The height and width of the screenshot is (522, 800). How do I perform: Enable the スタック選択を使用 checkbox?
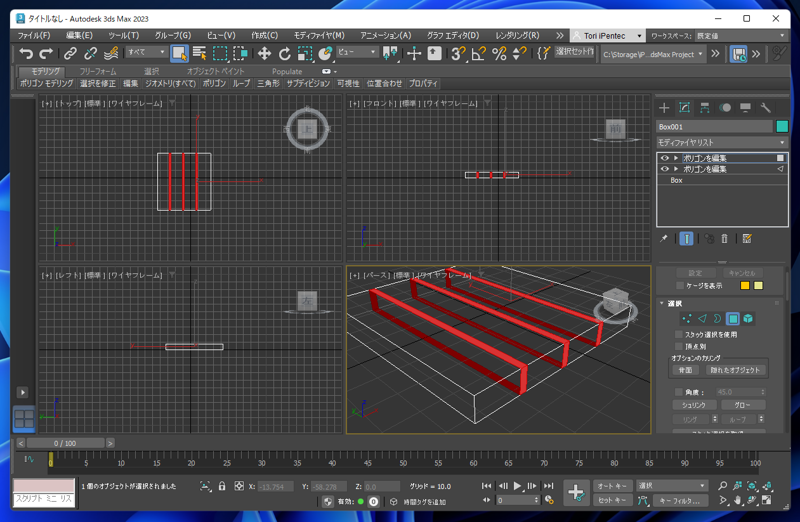click(x=679, y=335)
